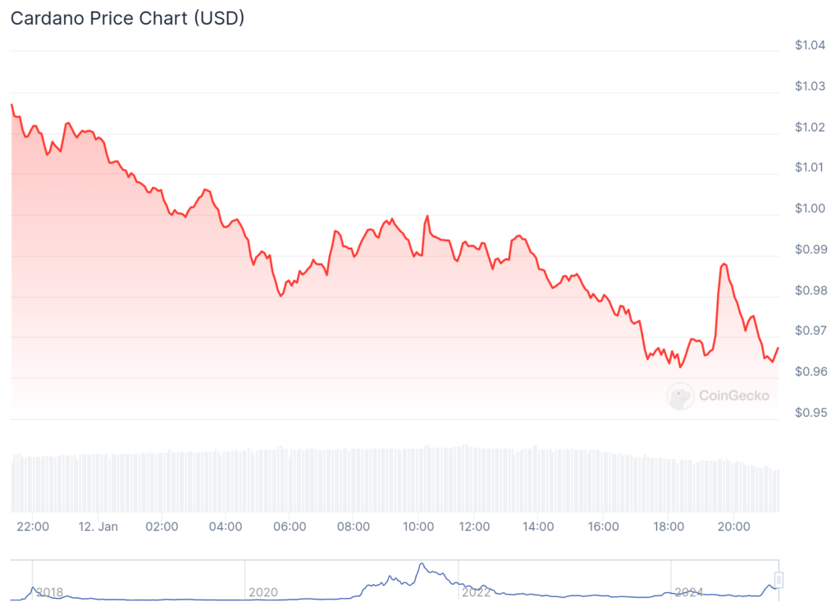Click the navigator range handle at right edge
840x616 pixels.
(778, 580)
